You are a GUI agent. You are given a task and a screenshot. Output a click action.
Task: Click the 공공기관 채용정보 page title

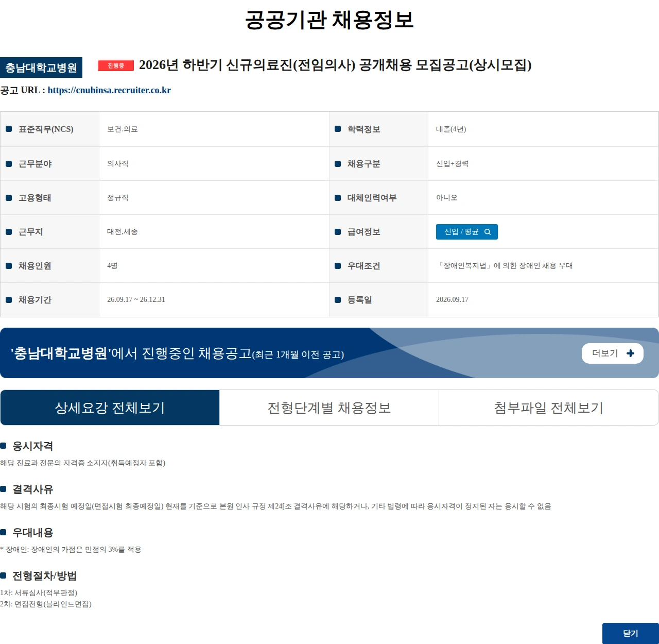pyautogui.click(x=329, y=20)
